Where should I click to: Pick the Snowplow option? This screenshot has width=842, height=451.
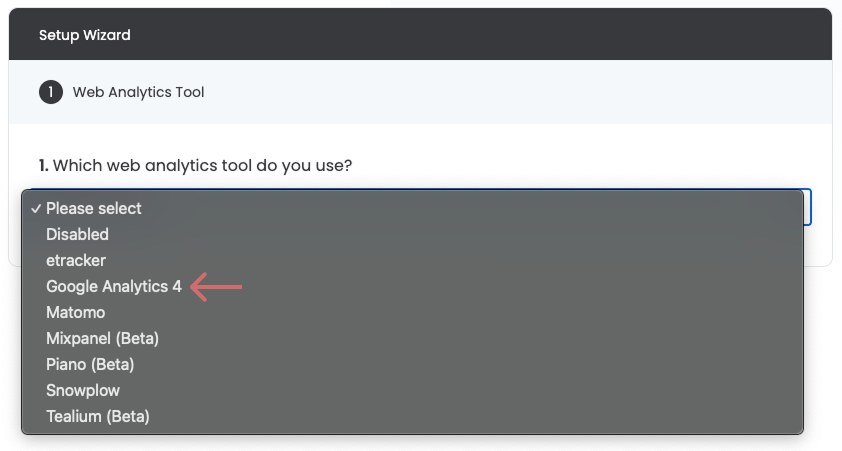(412, 390)
